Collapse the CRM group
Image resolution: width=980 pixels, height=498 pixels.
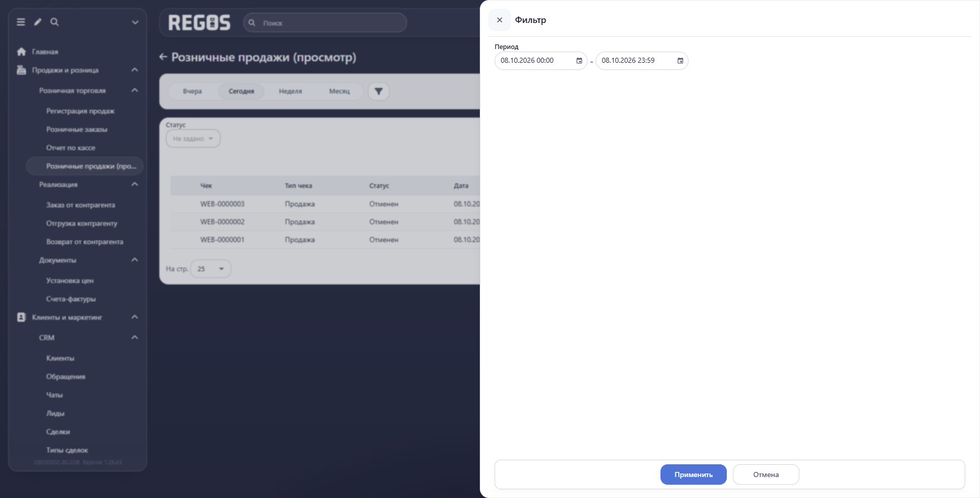tap(135, 338)
